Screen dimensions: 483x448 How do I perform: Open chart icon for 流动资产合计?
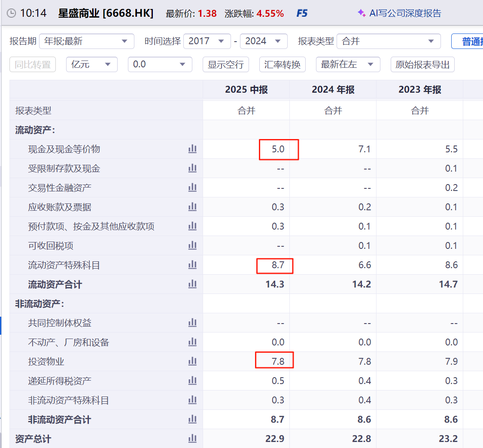click(x=192, y=284)
